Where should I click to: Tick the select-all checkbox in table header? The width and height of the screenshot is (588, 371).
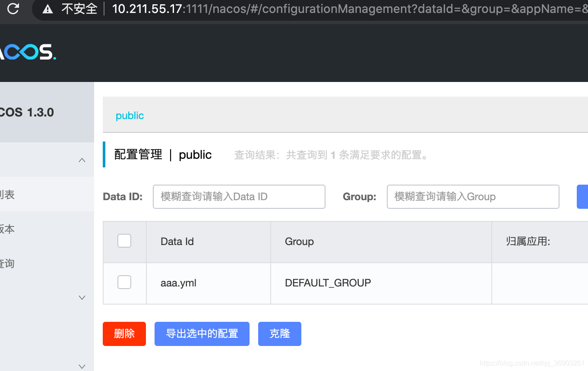tap(124, 241)
